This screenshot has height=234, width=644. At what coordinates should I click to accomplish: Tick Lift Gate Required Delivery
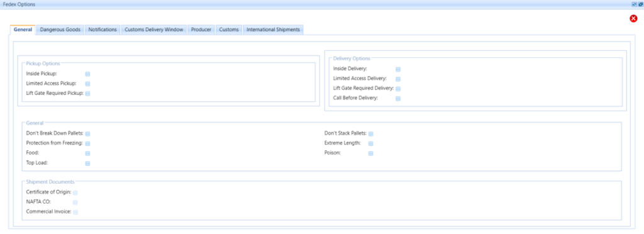[398, 89]
